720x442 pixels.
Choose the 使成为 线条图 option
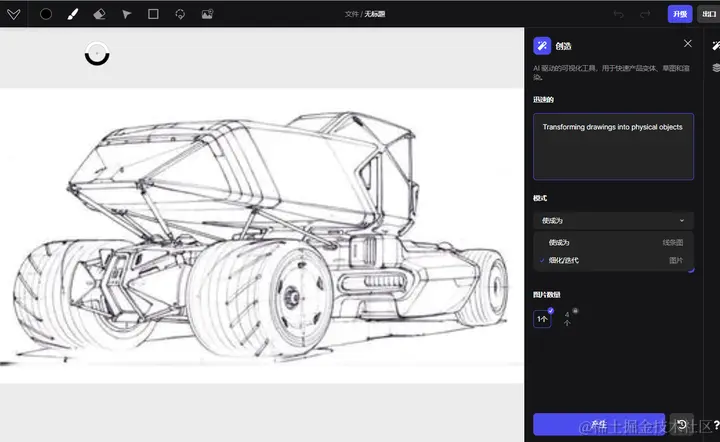(613, 242)
